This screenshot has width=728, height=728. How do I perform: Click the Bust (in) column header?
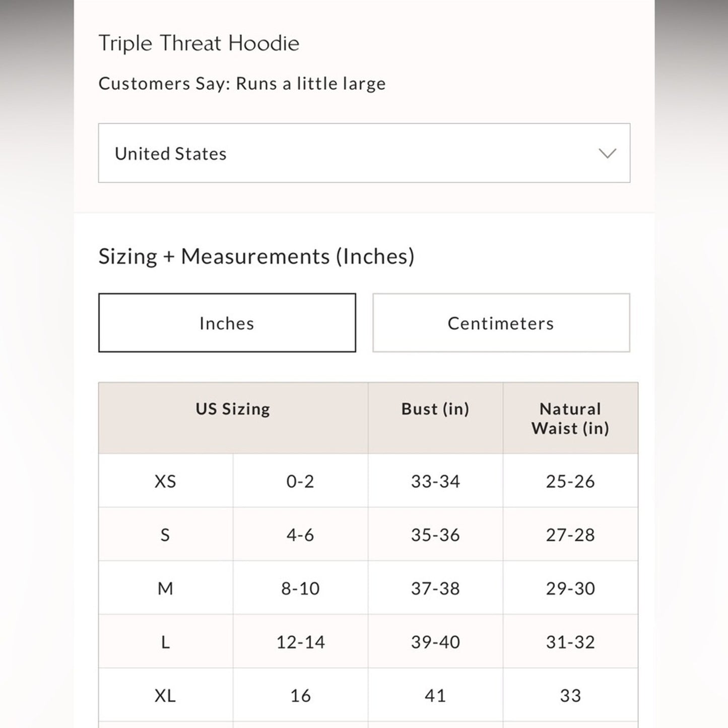pos(435,409)
